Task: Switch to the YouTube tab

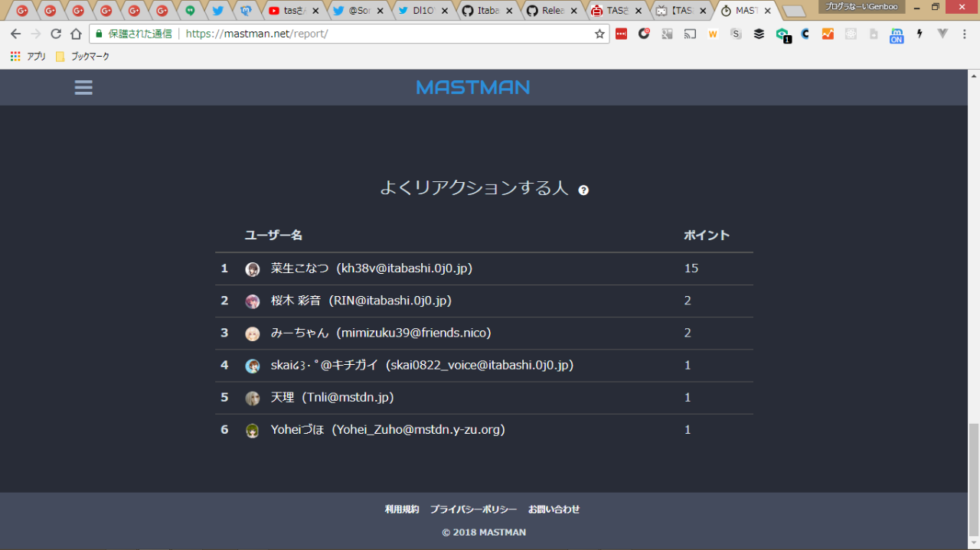Action: 294,11
